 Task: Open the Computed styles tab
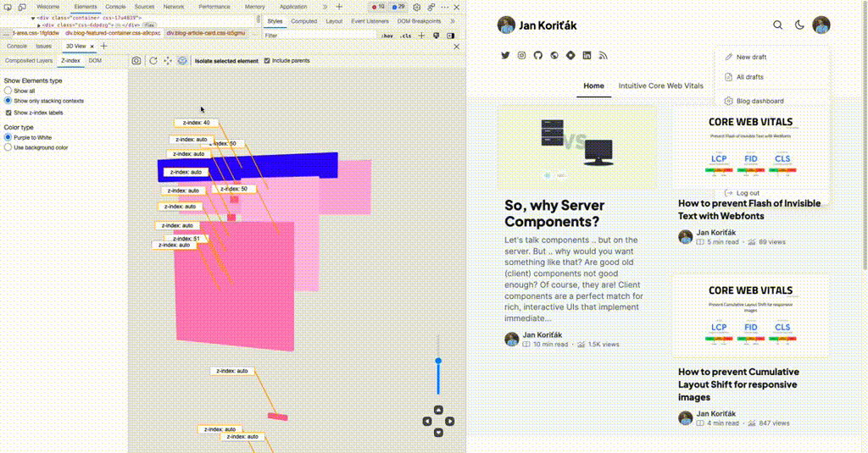coord(304,21)
